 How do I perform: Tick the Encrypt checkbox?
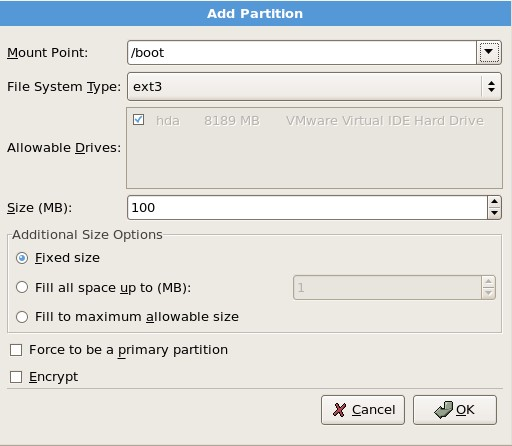click(16, 377)
